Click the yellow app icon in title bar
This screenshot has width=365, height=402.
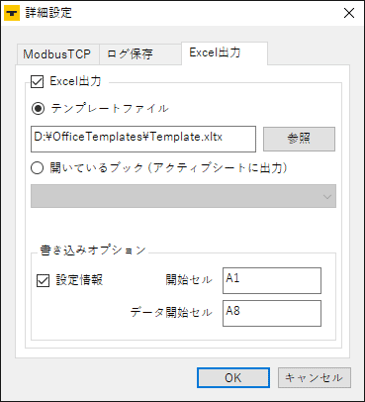[12, 13]
